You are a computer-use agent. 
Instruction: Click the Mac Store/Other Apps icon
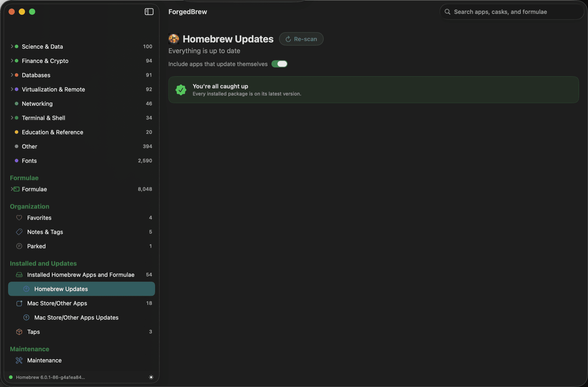click(x=19, y=303)
